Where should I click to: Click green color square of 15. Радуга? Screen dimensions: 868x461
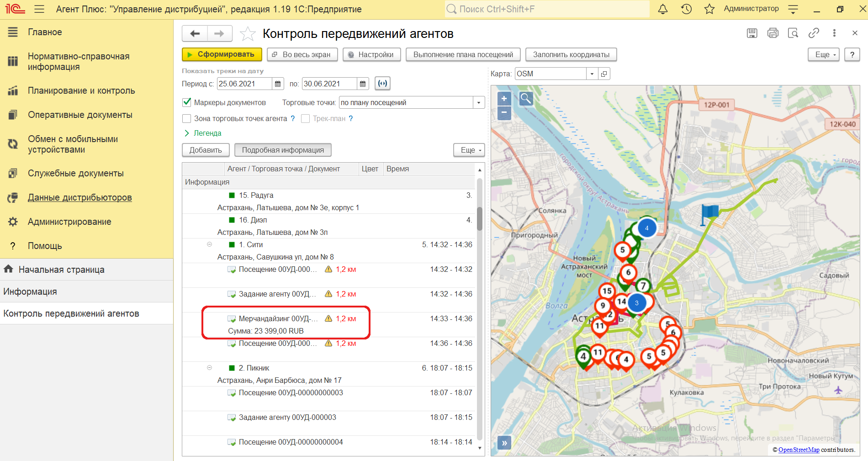(x=232, y=196)
